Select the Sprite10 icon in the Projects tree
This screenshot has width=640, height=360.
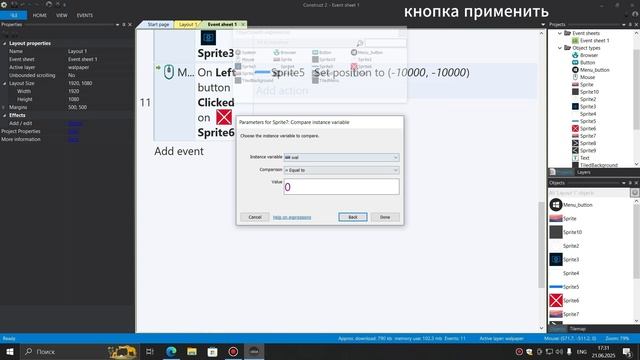[575, 92]
